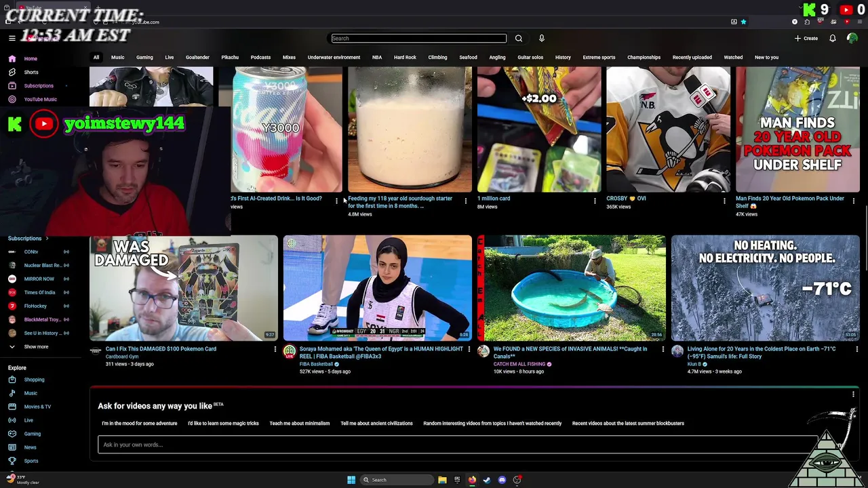Open Discord from the taskbar

coord(502,480)
